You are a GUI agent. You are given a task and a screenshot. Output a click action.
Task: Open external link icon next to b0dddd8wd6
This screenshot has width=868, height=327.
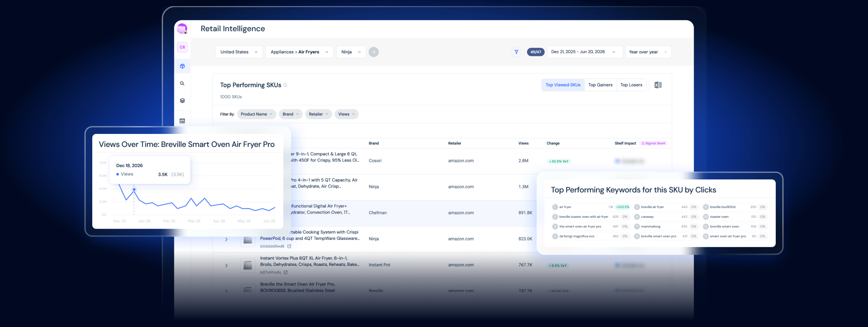289,246
